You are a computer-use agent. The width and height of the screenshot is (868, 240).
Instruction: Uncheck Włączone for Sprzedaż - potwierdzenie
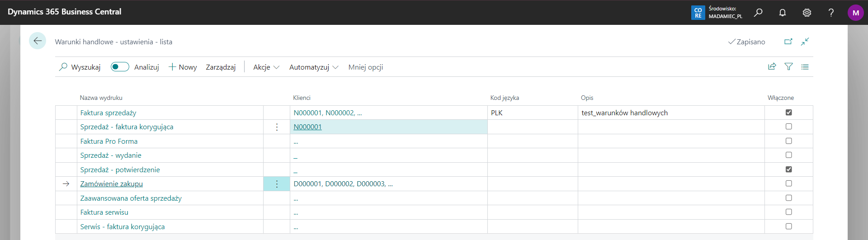click(x=788, y=169)
